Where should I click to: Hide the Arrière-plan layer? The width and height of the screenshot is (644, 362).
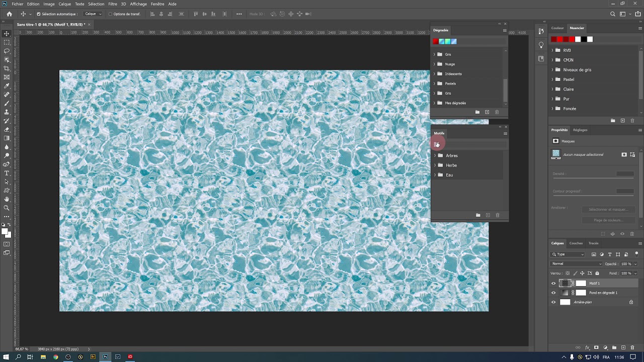click(553, 302)
